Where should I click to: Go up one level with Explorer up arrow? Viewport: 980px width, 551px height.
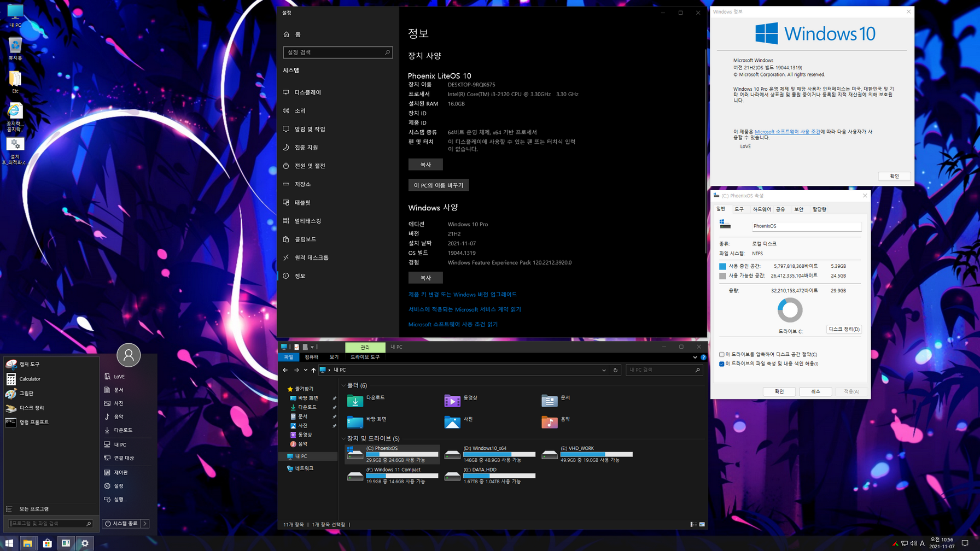(x=313, y=370)
